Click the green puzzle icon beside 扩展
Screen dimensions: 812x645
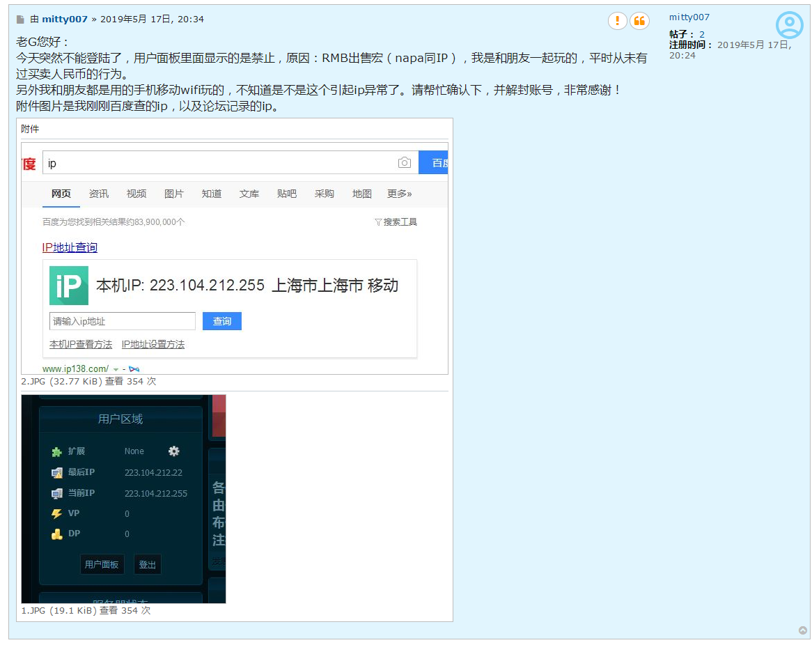(x=55, y=451)
